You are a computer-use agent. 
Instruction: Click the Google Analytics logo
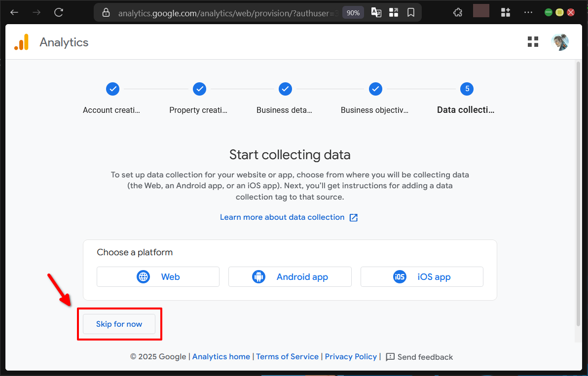coord(22,42)
